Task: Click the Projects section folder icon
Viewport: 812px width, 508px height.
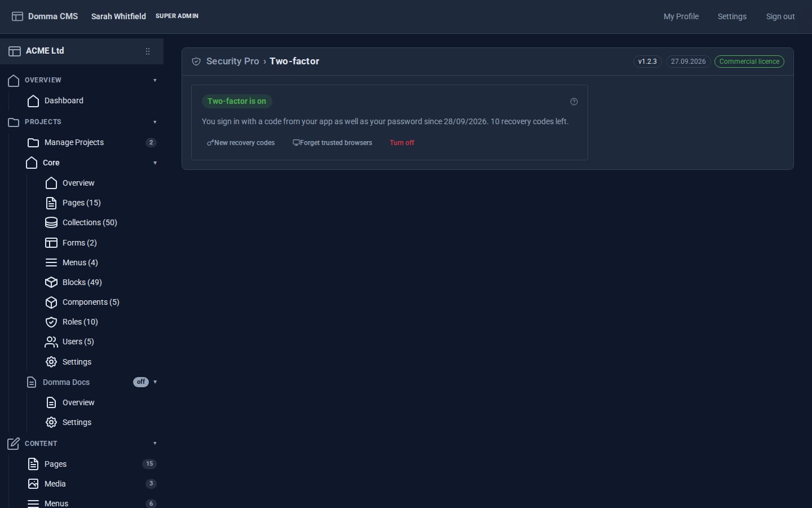Action: 14,122
